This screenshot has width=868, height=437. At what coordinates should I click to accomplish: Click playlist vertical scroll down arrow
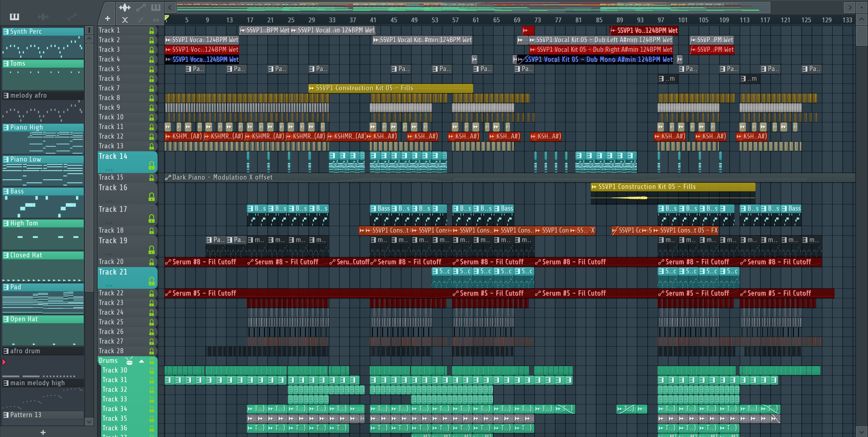[x=861, y=431]
